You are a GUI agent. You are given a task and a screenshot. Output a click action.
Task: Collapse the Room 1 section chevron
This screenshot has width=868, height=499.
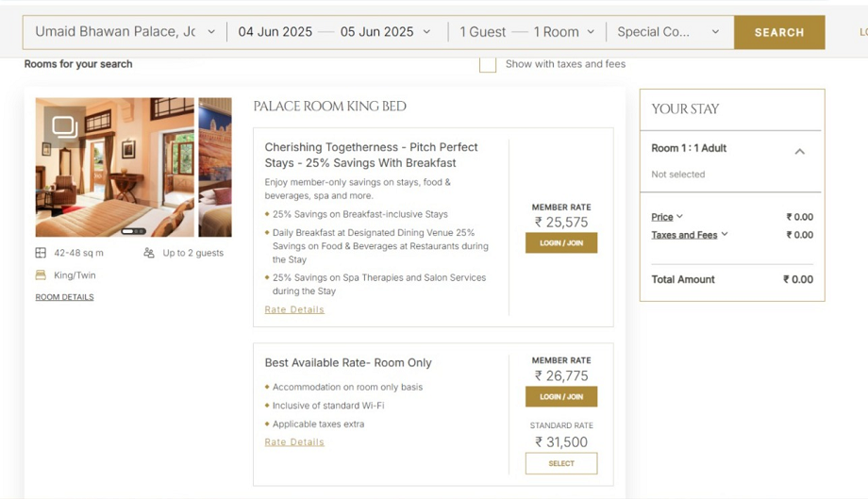pos(799,151)
